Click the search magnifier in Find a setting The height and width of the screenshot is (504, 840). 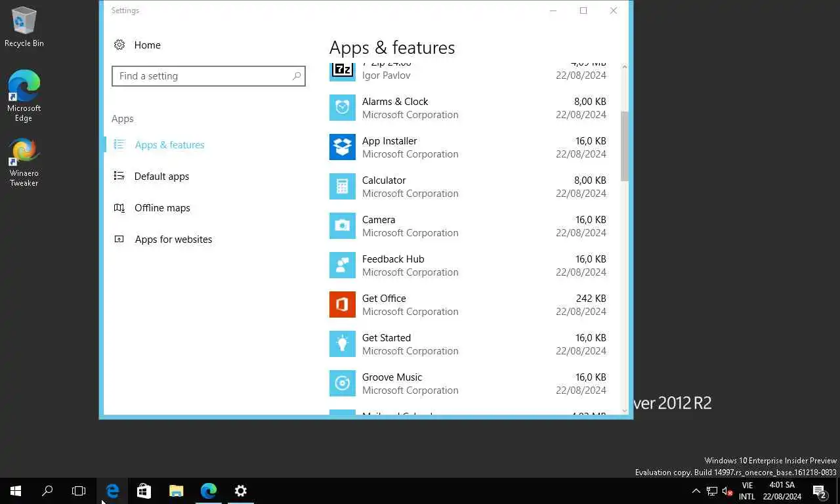pyautogui.click(x=297, y=76)
